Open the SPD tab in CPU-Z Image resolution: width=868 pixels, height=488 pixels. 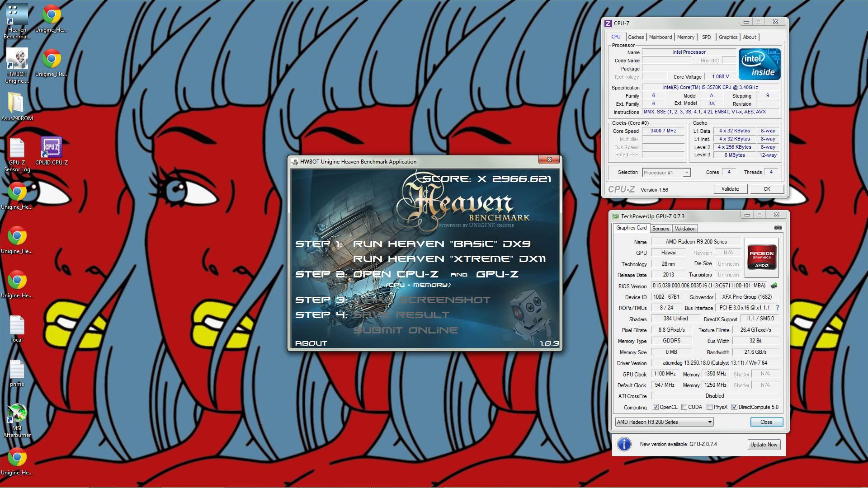pyautogui.click(x=707, y=37)
